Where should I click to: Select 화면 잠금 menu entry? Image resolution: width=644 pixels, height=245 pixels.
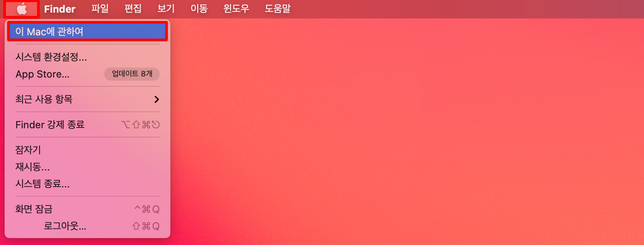pyautogui.click(x=88, y=209)
